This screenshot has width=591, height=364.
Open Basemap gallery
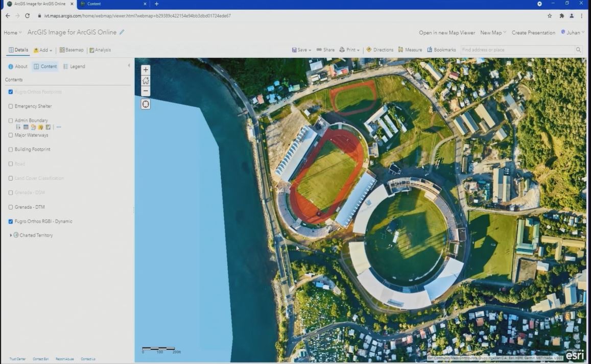click(x=71, y=50)
